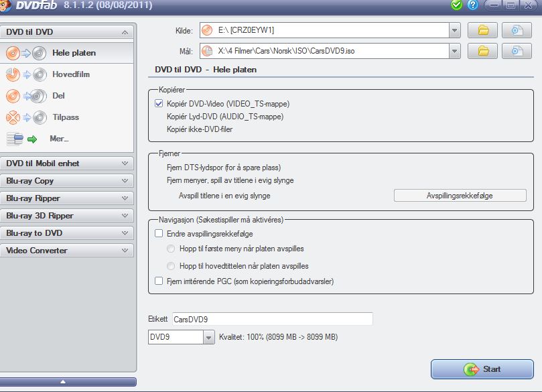Minimize the DVDFab window
The height and width of the screenshot is (392, 542).
click(x=494, y=5)
